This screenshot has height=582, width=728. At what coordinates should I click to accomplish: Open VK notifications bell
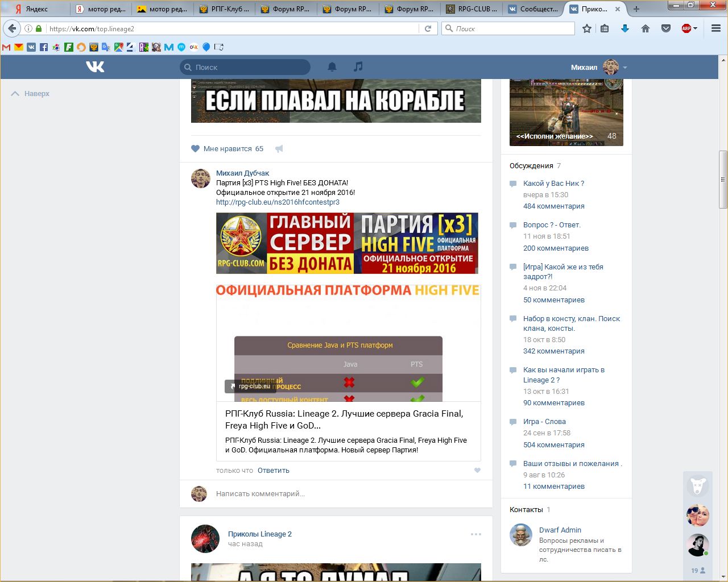332,67
